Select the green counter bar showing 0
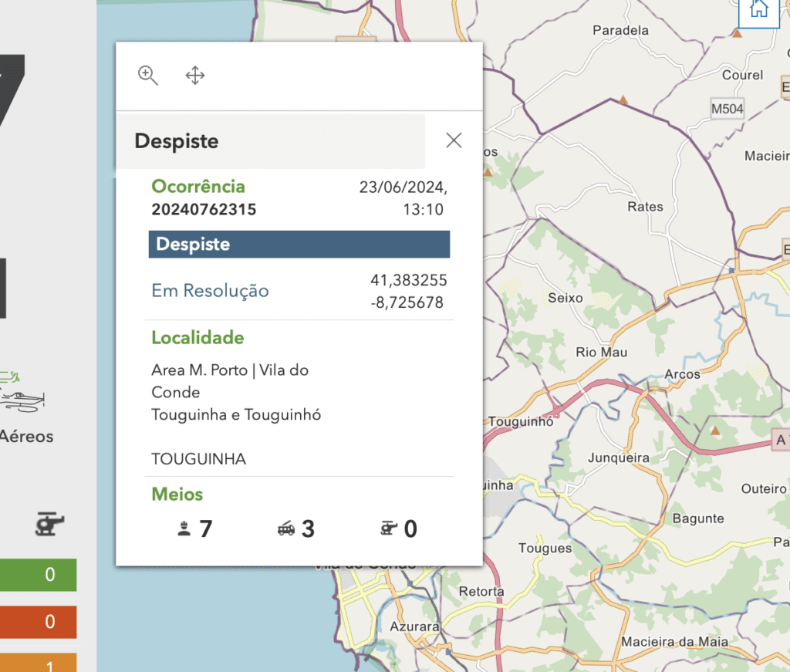 (x=39, y=575)
